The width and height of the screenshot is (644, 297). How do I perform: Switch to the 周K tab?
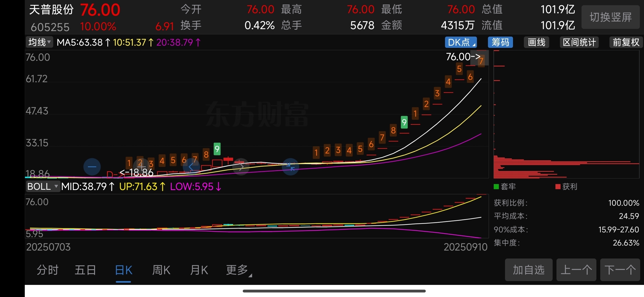pyautogui.click(x=161, y=270)
